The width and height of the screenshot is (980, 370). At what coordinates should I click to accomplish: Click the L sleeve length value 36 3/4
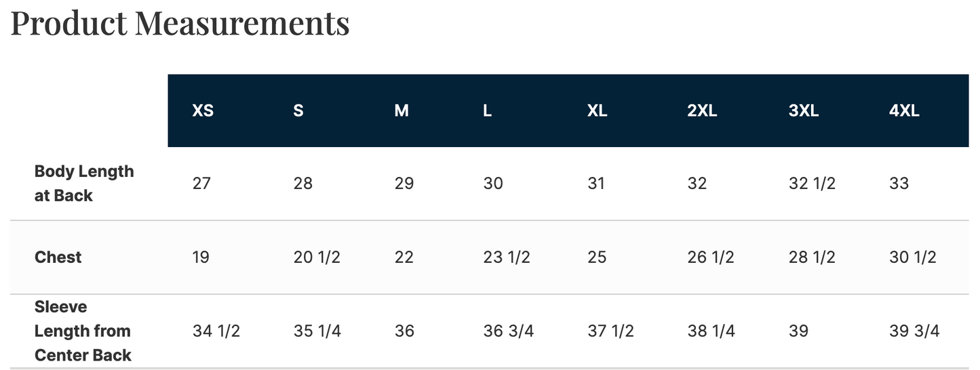[x=509, y=331]
